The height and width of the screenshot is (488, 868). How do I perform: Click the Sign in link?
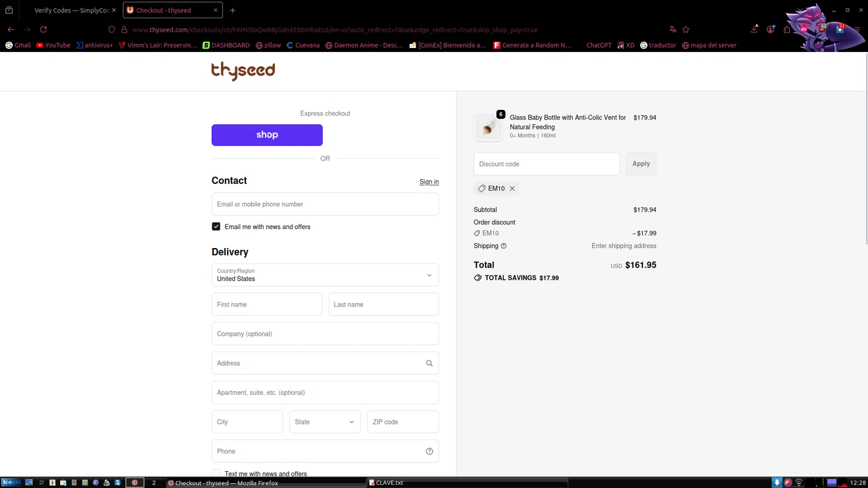(429, 182)
